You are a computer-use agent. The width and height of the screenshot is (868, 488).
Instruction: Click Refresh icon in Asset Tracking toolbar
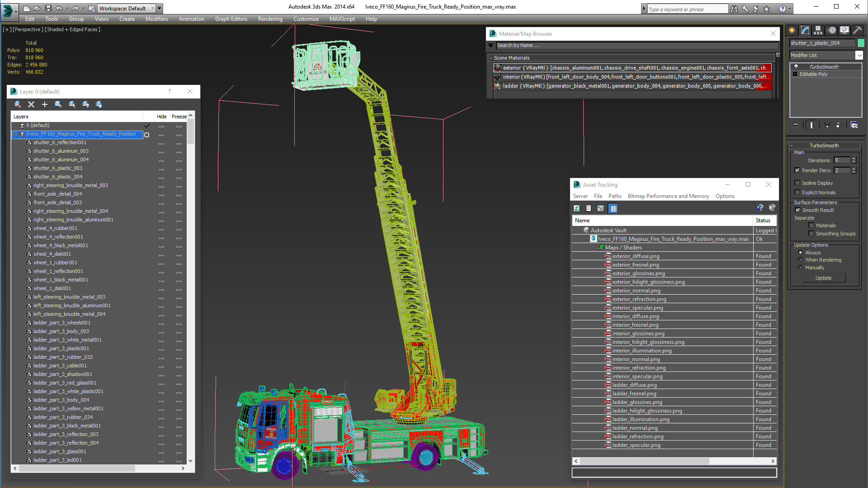point(576,208)
